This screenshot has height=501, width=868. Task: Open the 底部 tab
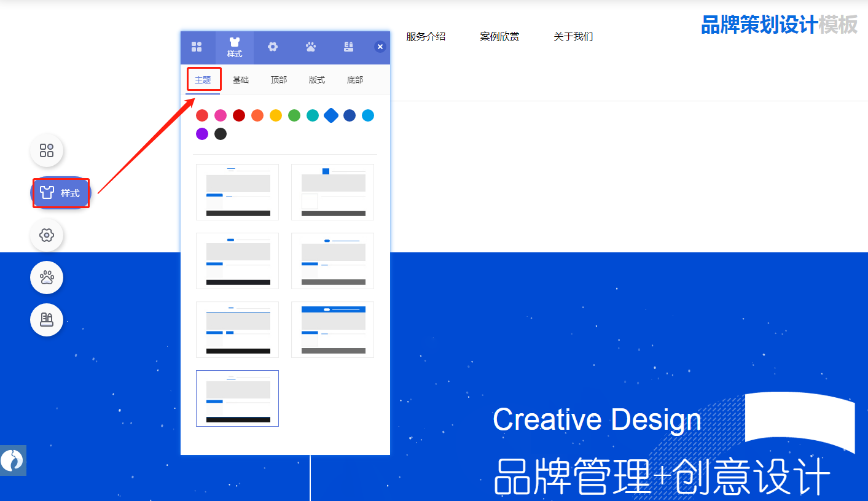pos(355,80)
